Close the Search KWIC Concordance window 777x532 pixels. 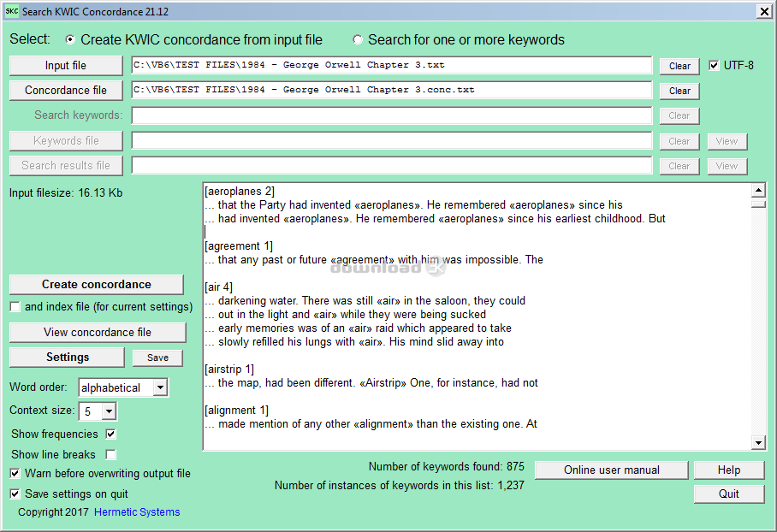coord(764,11)
